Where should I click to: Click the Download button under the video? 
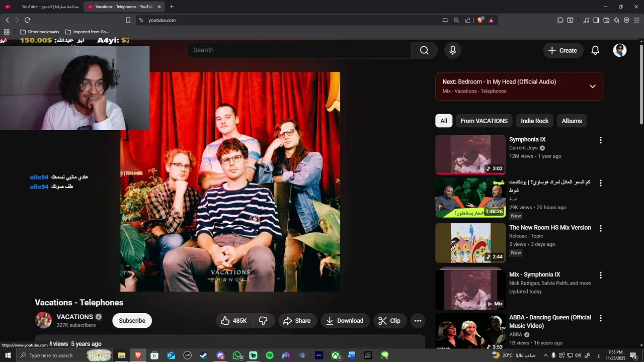coord(345,321)
